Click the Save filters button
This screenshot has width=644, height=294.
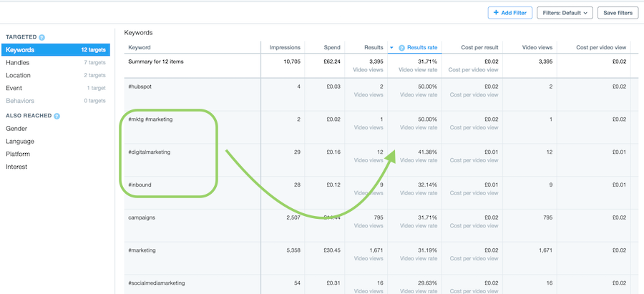click(618, 13)
